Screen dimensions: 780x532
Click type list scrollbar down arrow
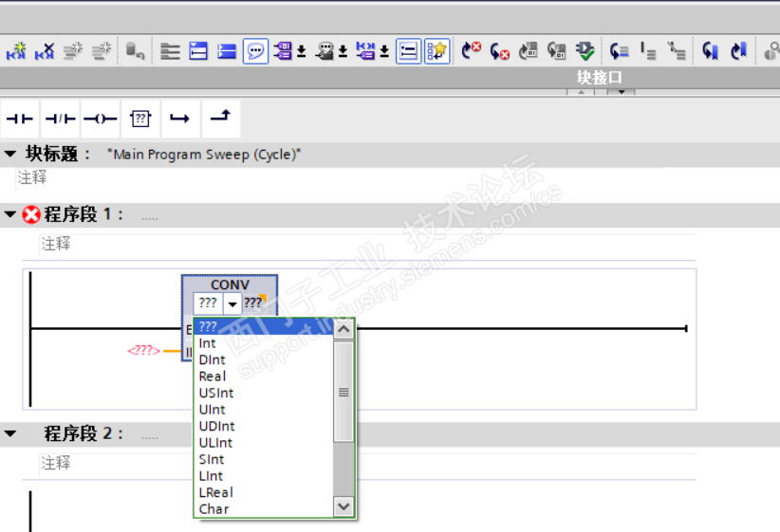(344, 506)
